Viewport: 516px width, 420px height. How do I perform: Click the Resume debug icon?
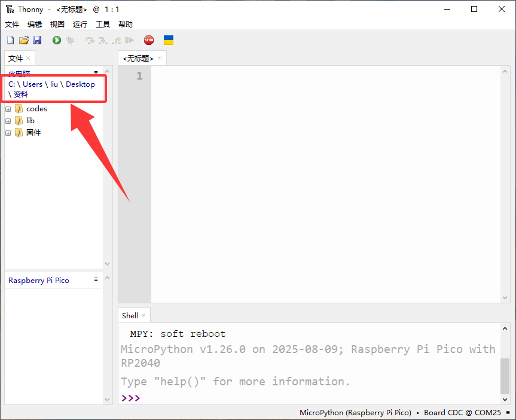pos(129,40)
